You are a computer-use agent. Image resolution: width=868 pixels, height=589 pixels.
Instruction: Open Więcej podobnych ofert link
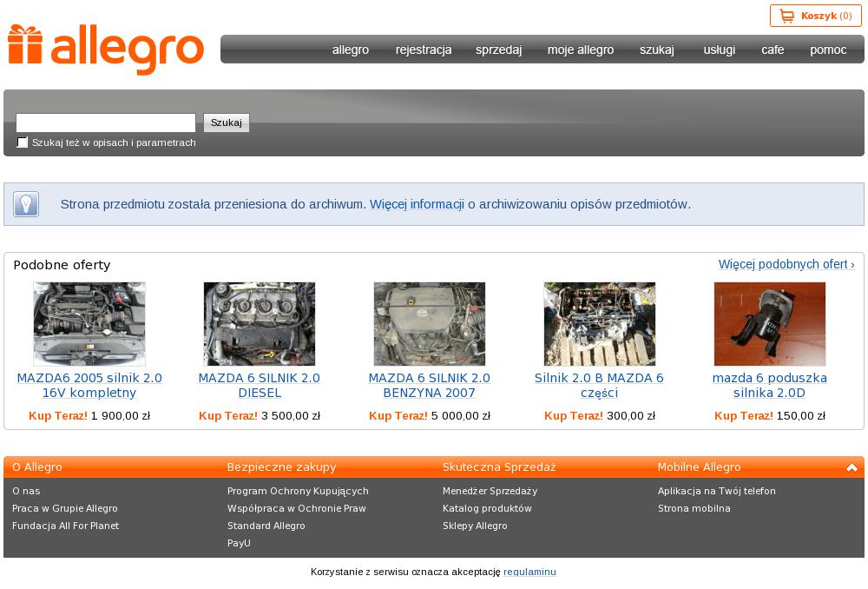[x=786, y=264]
